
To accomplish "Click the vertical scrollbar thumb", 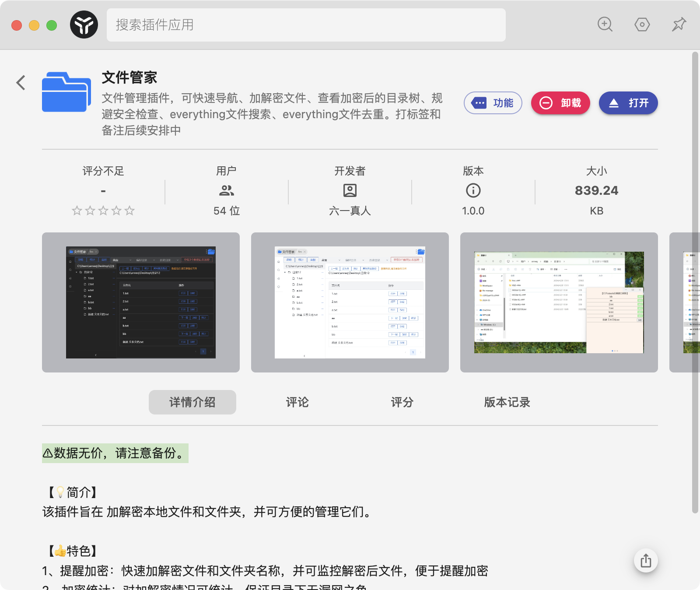I will pyautogui.click(x=695, y=282).
